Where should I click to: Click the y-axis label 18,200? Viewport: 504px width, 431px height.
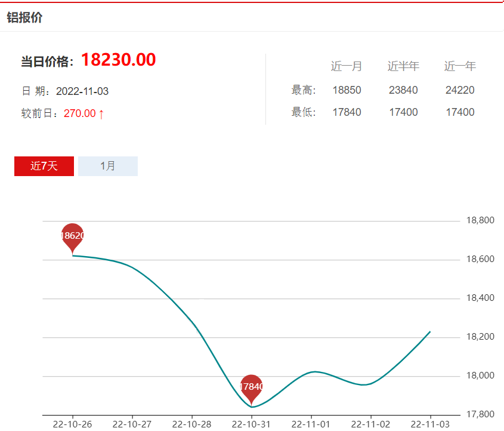click(480, 337)
